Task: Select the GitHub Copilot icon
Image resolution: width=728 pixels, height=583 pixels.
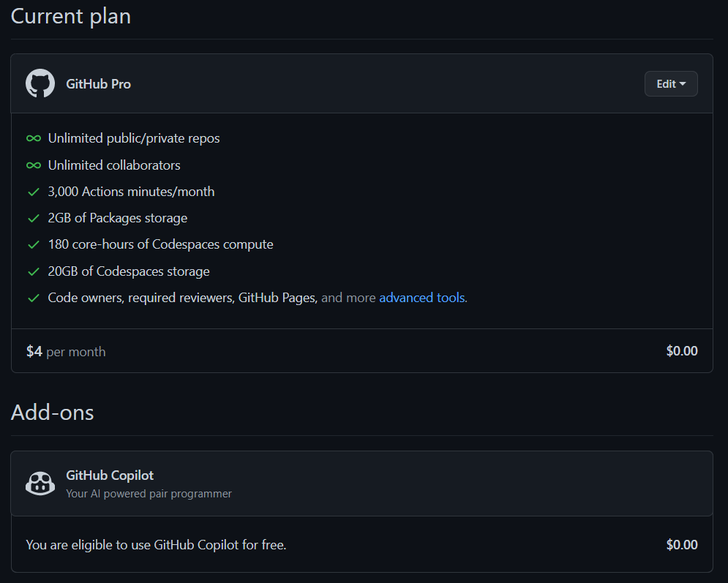Action: coord(40,483)
